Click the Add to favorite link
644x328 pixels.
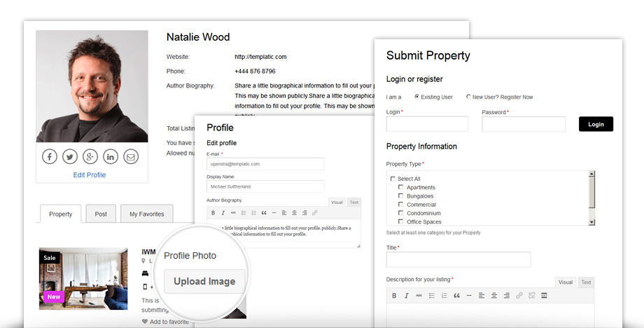pos(169,322)
